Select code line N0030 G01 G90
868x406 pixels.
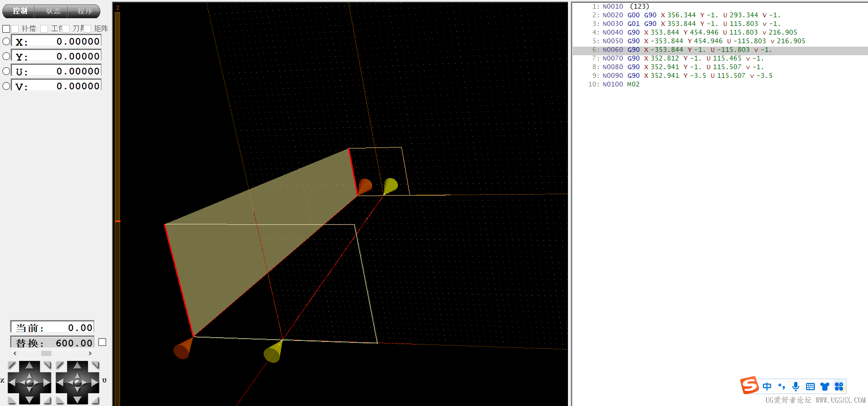click(720, 24)
